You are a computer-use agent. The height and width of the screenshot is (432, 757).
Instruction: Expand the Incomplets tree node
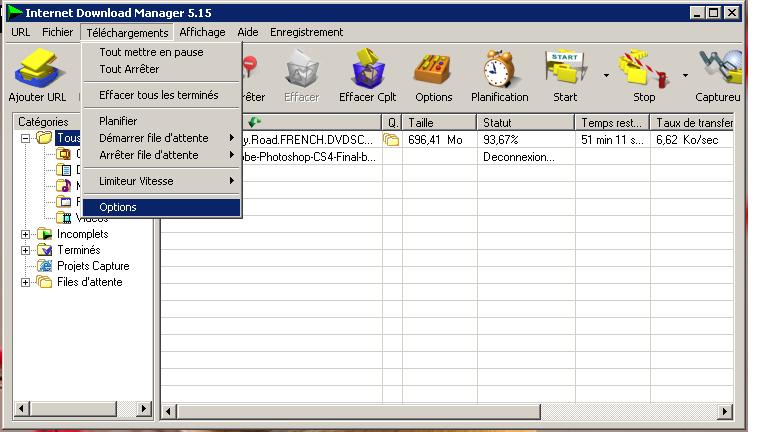25,235
